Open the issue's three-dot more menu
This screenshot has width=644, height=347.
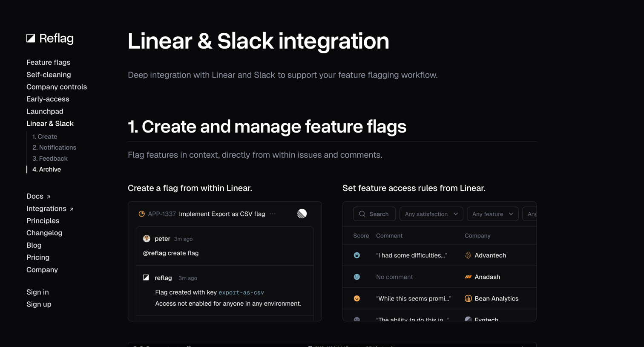pos(273,214)
